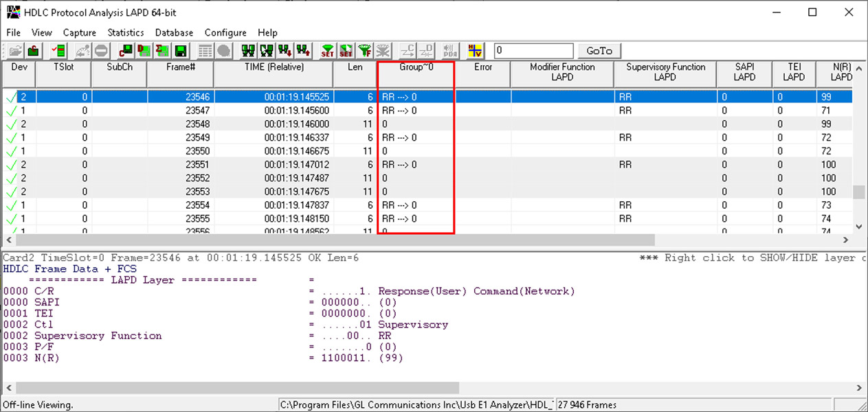This screenshot has height=412, width=868.
Task: Click the binoculars with cursor search icon
Action: click(x=267, y=51)
